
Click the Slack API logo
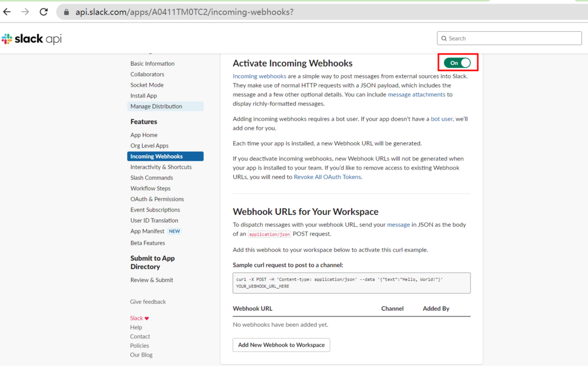32,39
